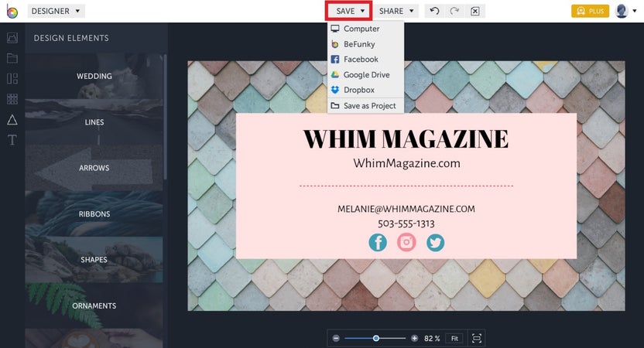
Task: Select the MELANIE@WHIMMAGAZINE.COM text
Action: [406, 209]
